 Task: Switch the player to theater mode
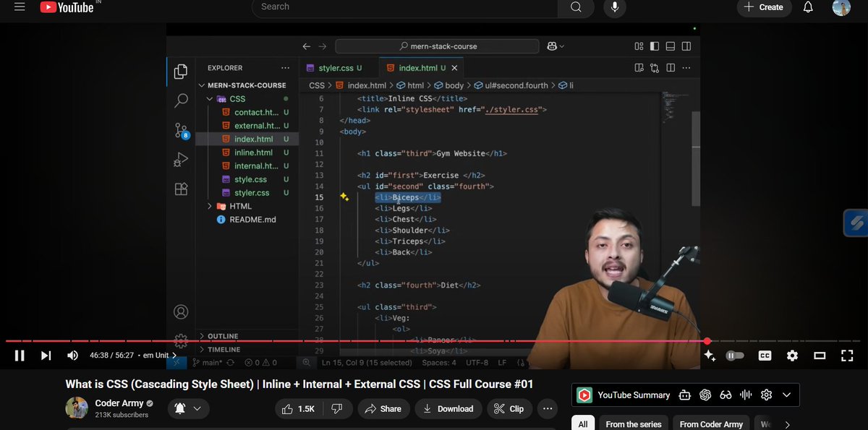coord(819,355)
